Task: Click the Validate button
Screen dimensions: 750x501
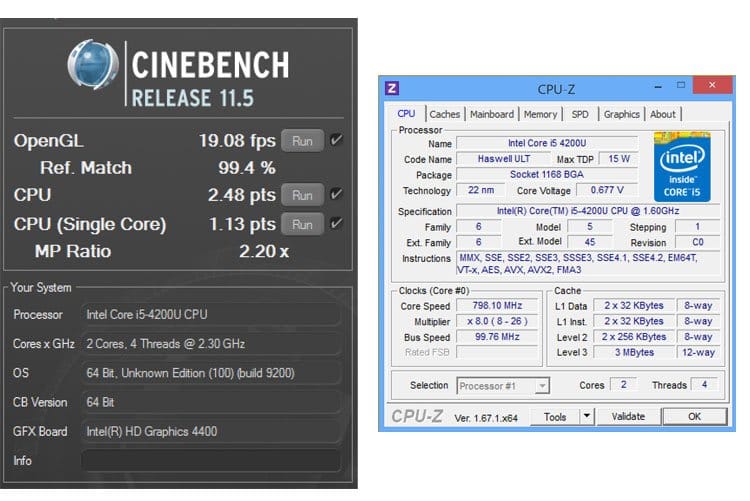Action: click(628, 416)
